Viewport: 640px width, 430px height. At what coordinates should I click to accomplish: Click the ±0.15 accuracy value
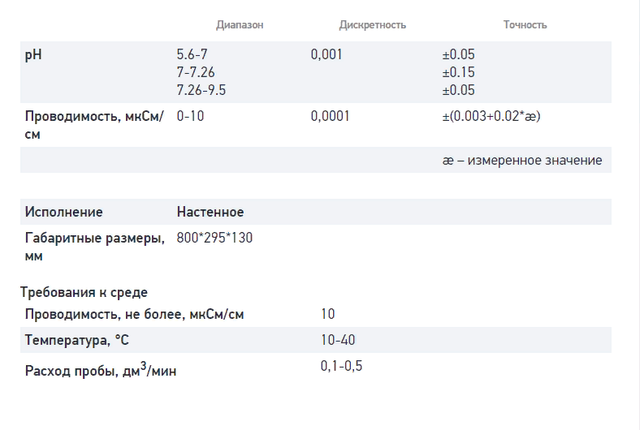pyautogui.click(x=458, y=72)
